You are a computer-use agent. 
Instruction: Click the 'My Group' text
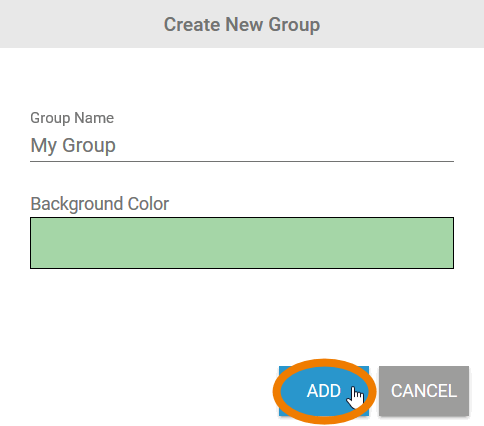point(73,146)
